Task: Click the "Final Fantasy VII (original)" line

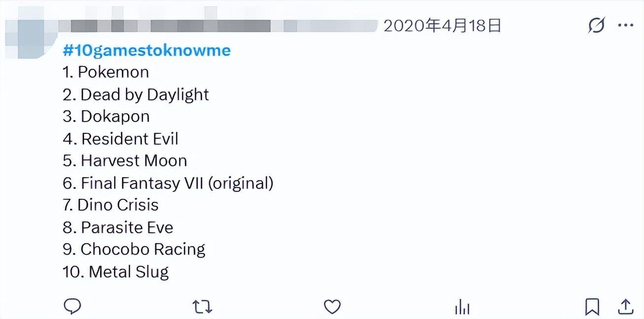Action: coord(168,183)
